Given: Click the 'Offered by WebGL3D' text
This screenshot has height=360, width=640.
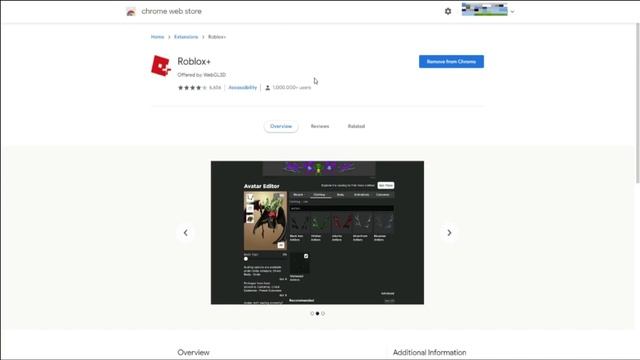Looking at the screenshot, I should point(201,75).
